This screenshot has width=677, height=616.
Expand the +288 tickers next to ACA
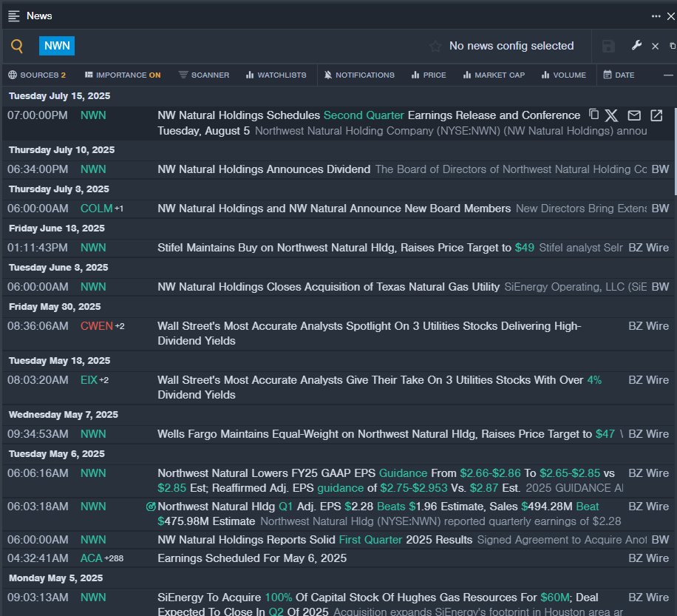[x=114, y=558]
